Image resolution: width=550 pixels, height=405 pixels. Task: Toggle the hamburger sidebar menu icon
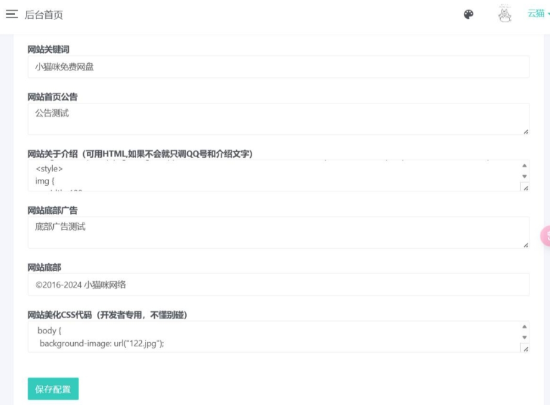(12, 14)
